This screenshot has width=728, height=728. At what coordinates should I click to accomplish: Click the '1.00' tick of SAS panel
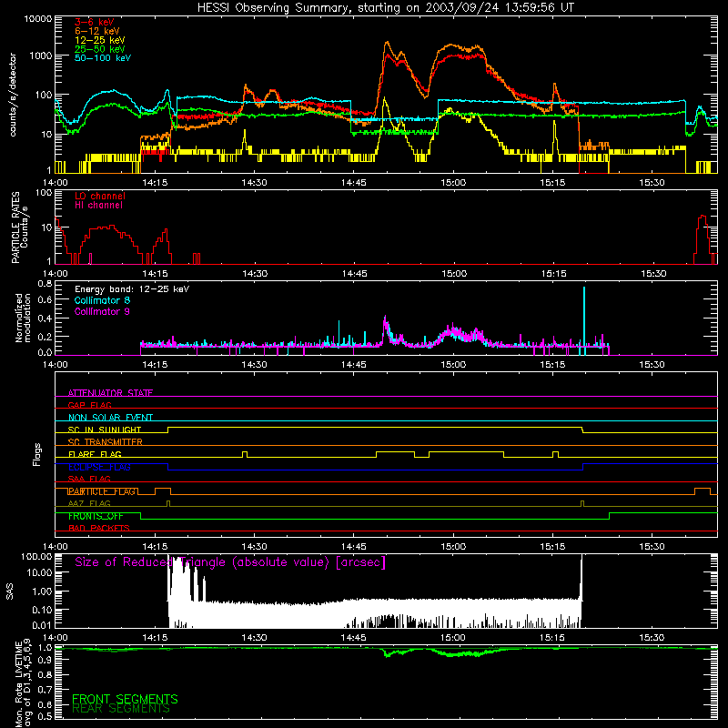pyautogui.click(x=43, y=591)
